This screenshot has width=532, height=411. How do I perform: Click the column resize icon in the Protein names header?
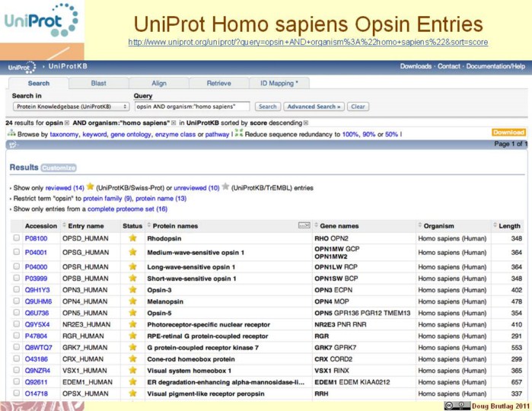304,225
